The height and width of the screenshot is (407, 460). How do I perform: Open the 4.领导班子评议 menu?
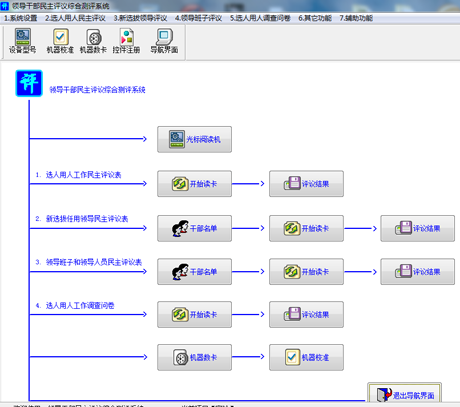point(198,18)
